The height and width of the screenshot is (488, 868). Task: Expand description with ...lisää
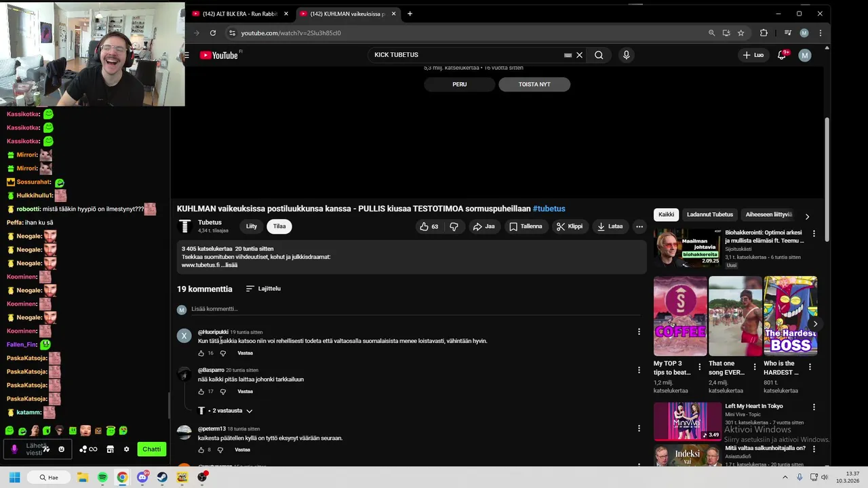[229, 265]
